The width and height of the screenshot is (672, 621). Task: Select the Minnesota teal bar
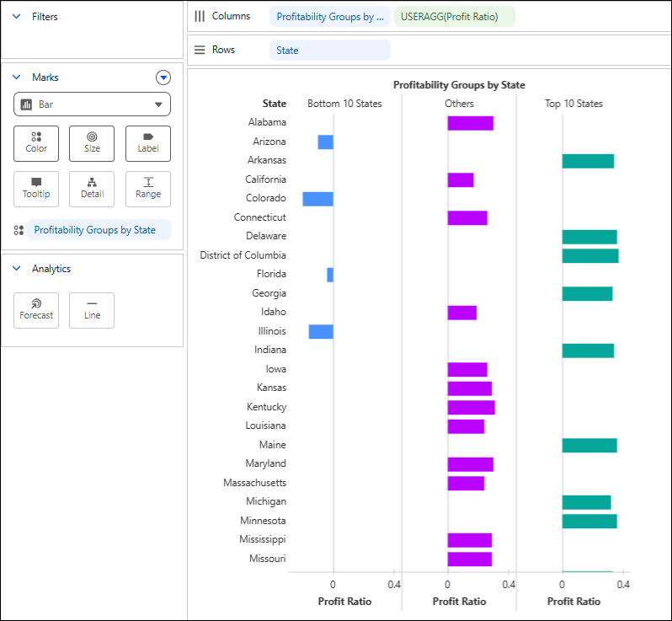pos(589,521)
